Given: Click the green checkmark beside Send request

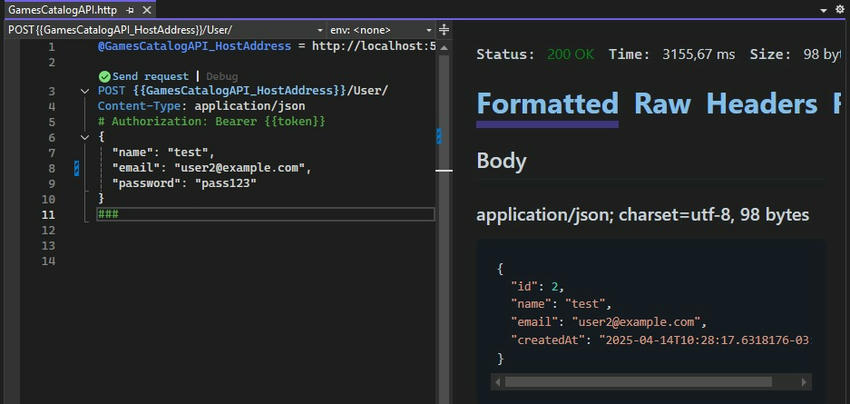Looking at the screenshot, I should tap(105, 76).
